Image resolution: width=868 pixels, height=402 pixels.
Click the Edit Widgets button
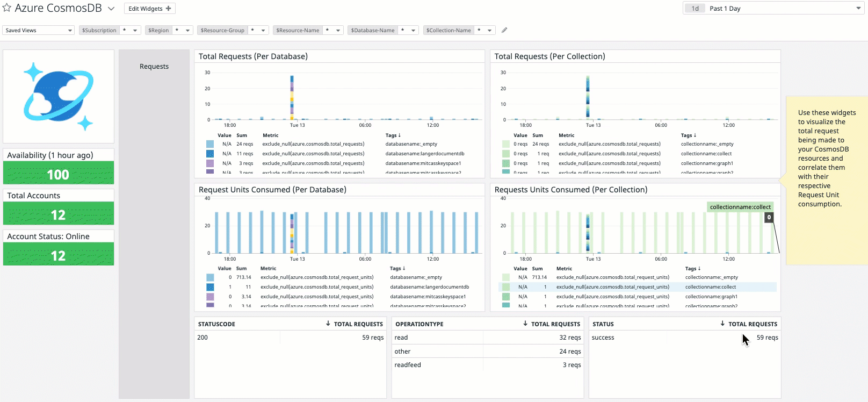point(149,9)
